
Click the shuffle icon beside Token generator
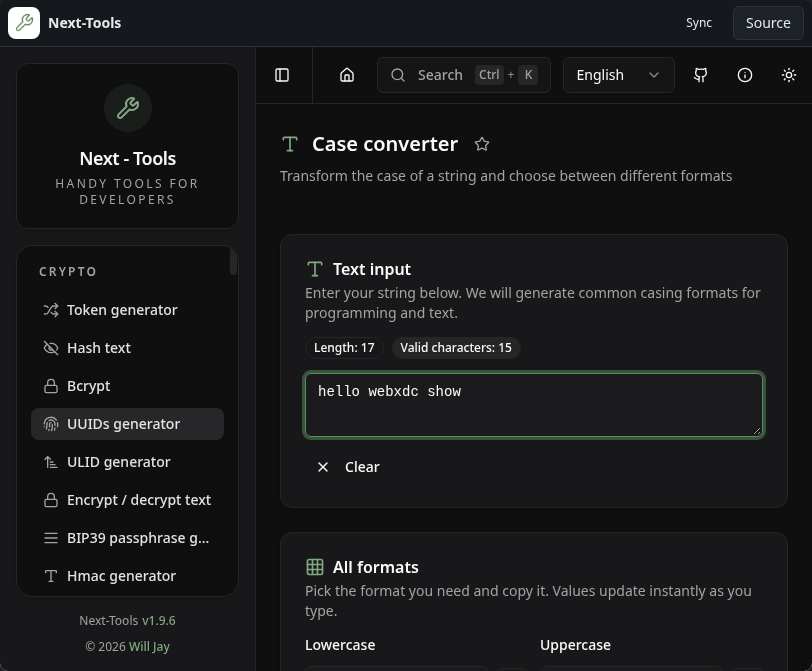point(51,310)
